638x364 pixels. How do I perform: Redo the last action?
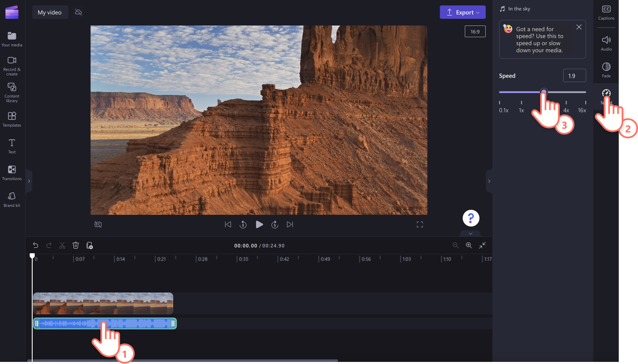pyautogui.click(x=49, y=245)
